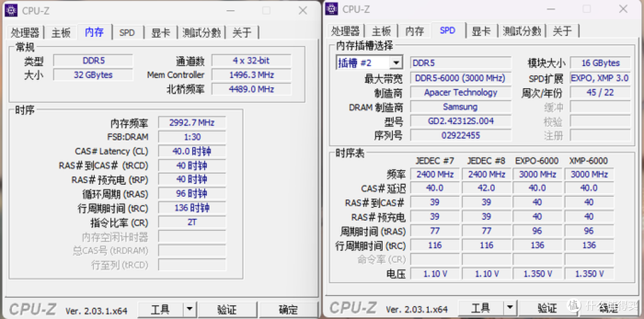This screenshot has width=644, height=319.
Task: Click 行周期时间 (tRC) value 136 时钟
Action: 192,207
